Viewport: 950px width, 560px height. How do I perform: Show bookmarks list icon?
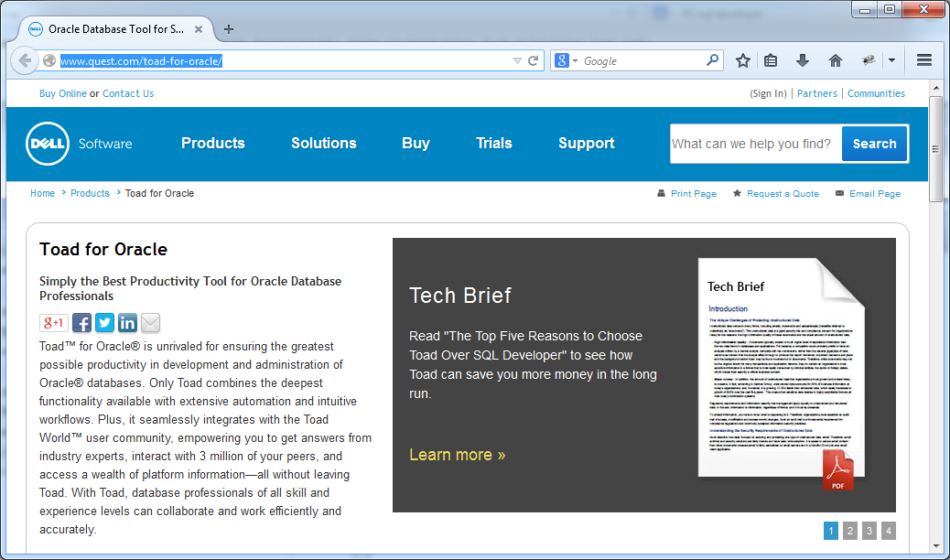[771, 60]
